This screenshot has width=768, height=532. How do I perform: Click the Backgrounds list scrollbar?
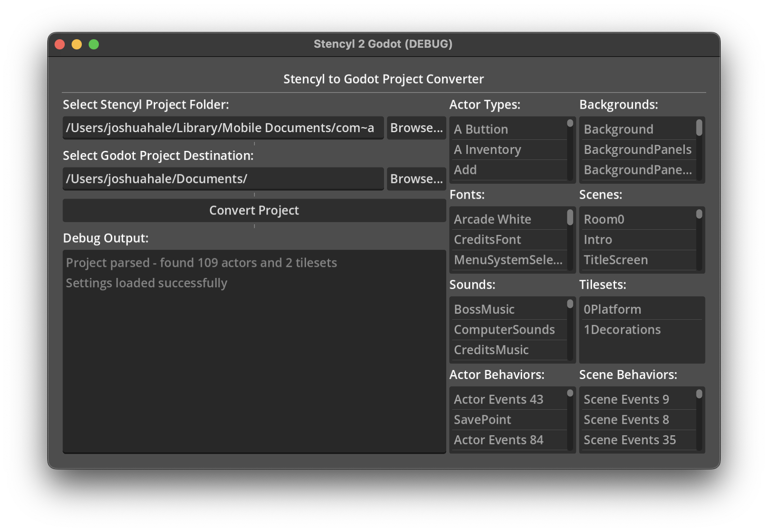[699, 150]
